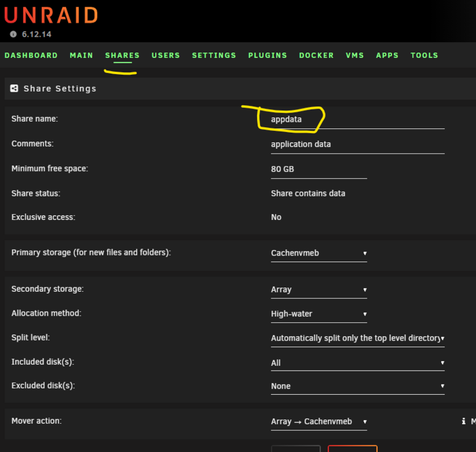Select the Shares tab
The height and width of the screenshot is (452, 476).
(122, 55)
